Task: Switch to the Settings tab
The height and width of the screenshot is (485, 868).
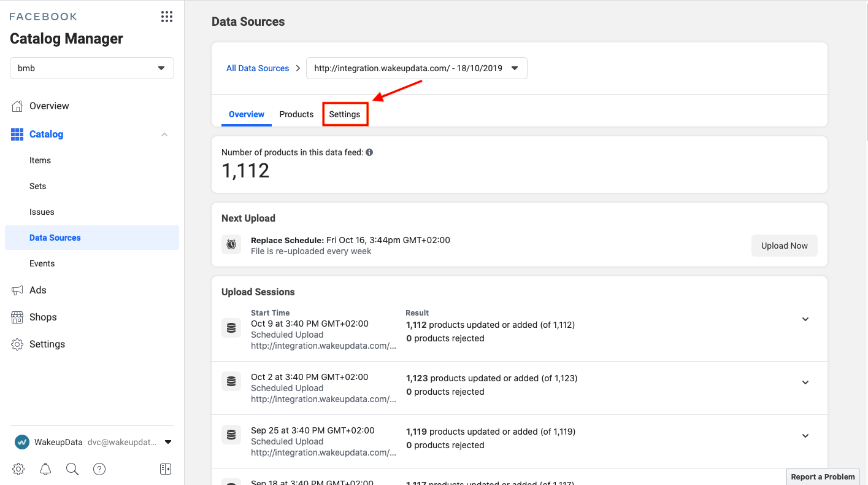Action: click(345, 114)
